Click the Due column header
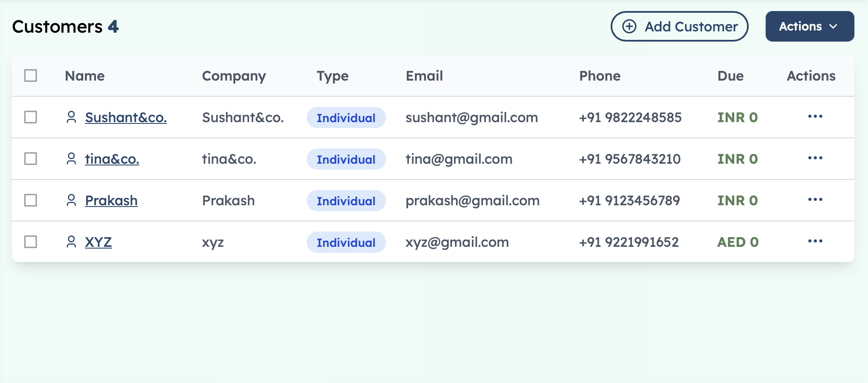 730,76
